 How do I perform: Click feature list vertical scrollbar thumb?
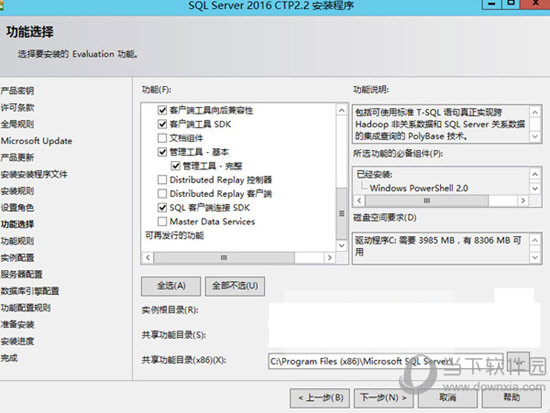click(341, 213)
